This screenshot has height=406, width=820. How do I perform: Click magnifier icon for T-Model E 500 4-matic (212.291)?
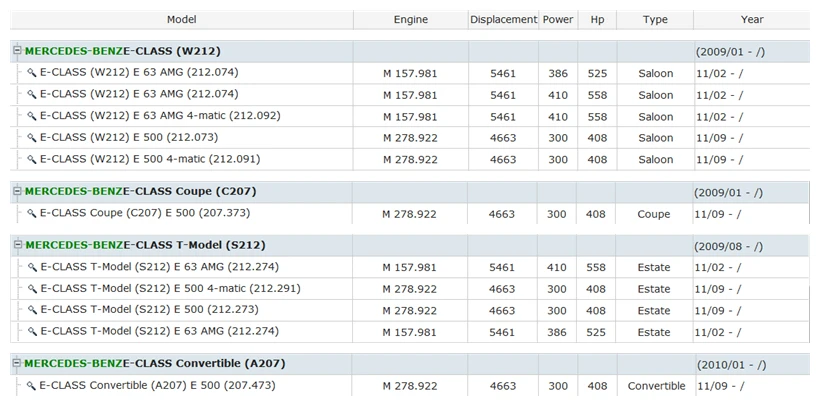point(32,289)
